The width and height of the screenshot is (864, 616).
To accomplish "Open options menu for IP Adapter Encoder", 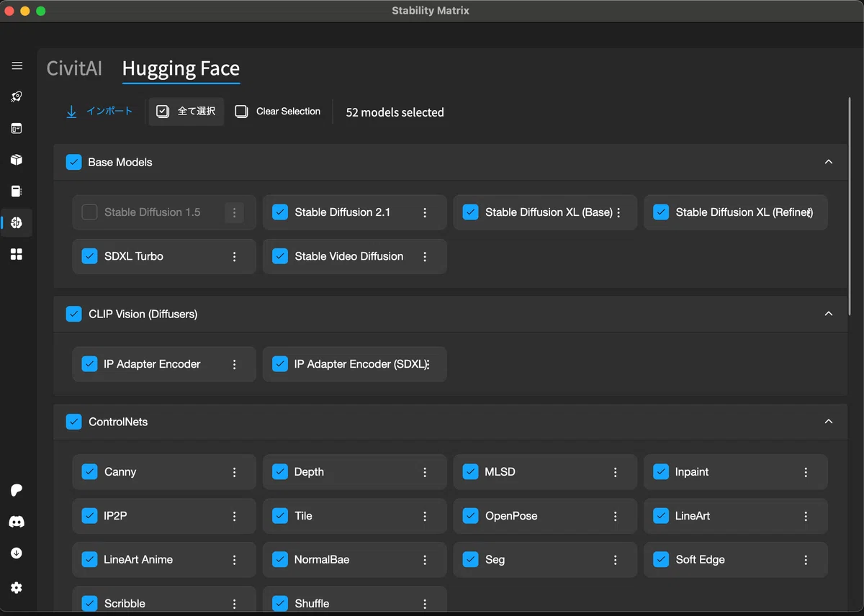I will click(234, 364).
